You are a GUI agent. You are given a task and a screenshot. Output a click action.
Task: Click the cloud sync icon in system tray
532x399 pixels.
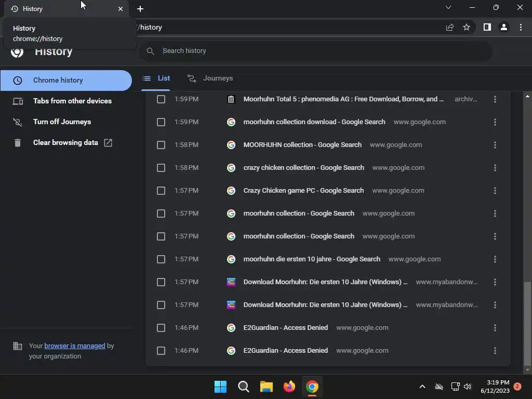point(439,387)
